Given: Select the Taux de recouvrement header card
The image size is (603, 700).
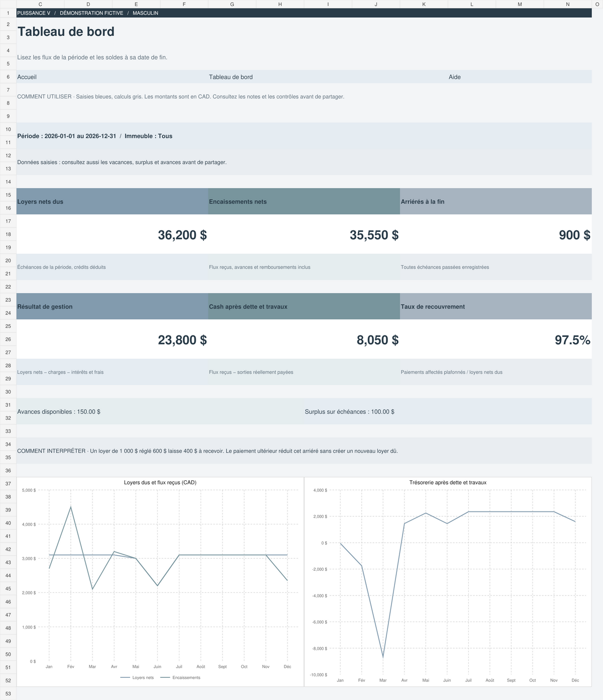Looking at the screenshot, I should (x=495, y=307).
